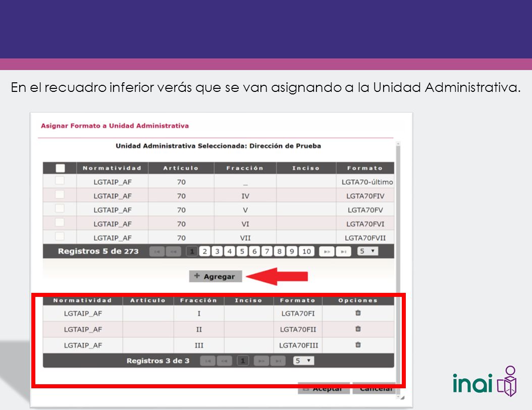Click trash icon for LGTA70FIII
532x410 pixels.
click(358, 345)
